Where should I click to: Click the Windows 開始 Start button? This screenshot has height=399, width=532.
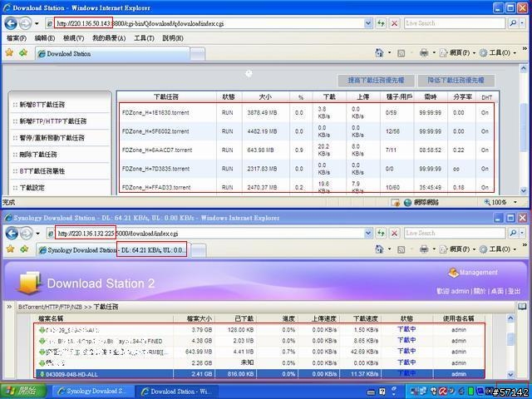[x=23, y=391]
